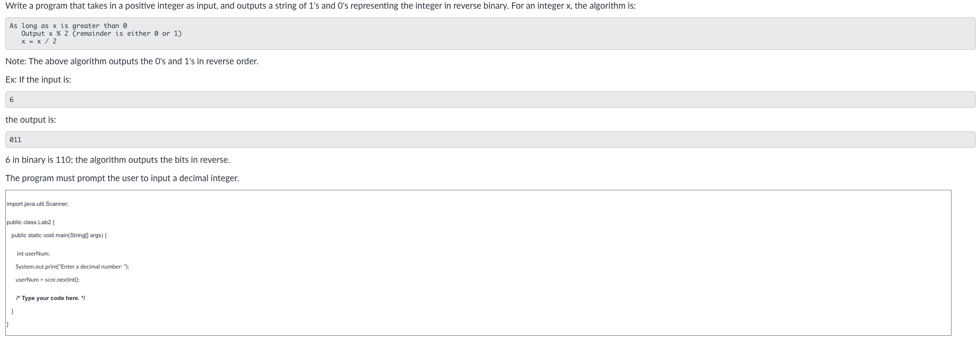Click the '6 in binary is 110' explanation
This screenshot has height=343, width=980.
tap(117, 160)
